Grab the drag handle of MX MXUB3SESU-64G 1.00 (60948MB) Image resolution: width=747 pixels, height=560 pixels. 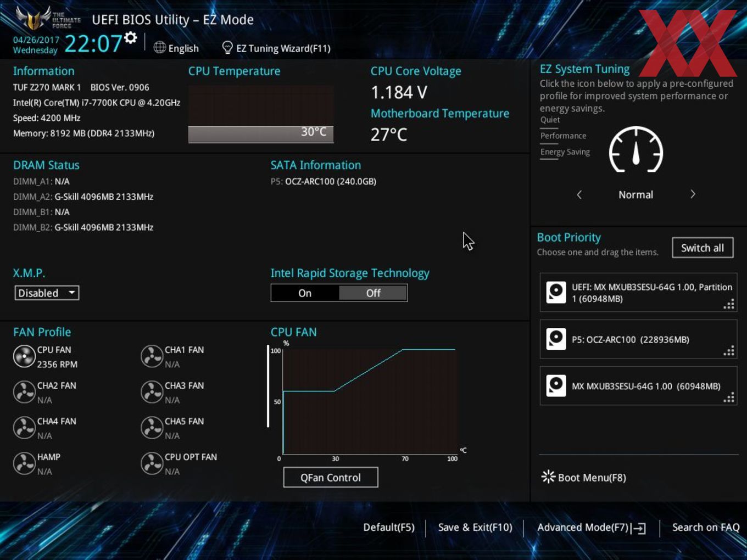point(729,397)
